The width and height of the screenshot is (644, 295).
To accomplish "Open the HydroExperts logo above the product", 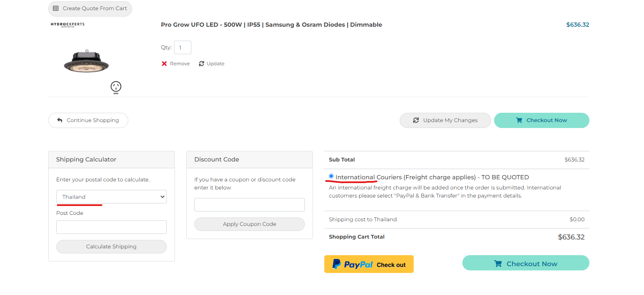I will [67, 25].
